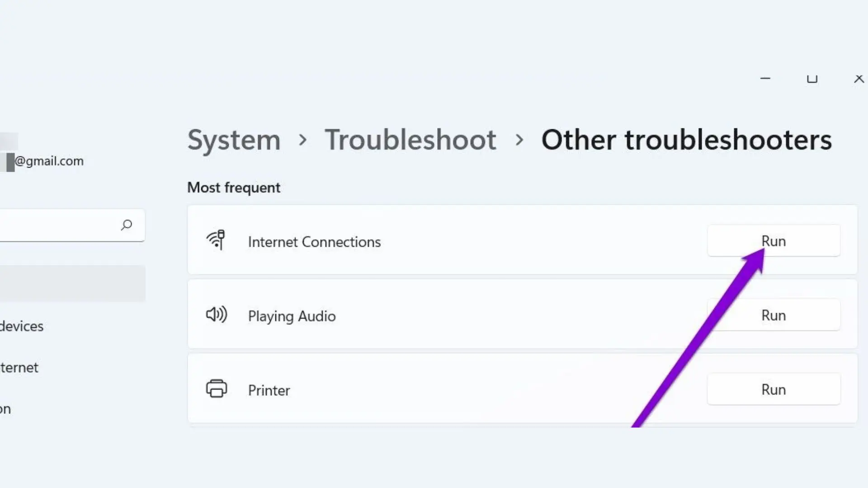Click the Playing Audio speaker icon

(x=216, y=314)
